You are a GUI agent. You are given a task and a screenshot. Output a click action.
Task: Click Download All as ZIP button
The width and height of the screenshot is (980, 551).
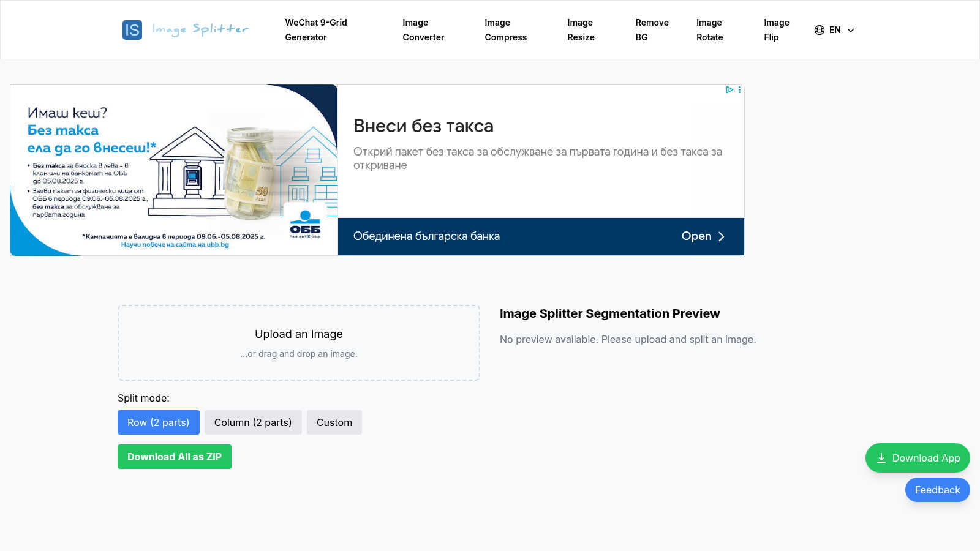(x=175, y=457)
